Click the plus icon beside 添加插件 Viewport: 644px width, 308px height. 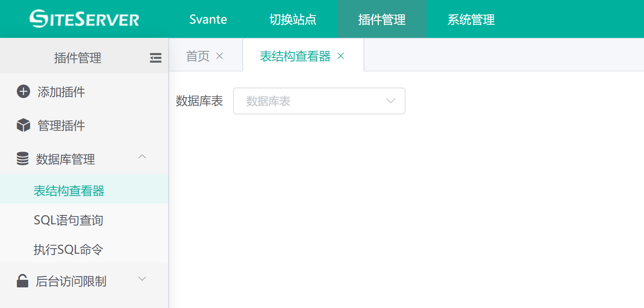(x=23, y=92)
